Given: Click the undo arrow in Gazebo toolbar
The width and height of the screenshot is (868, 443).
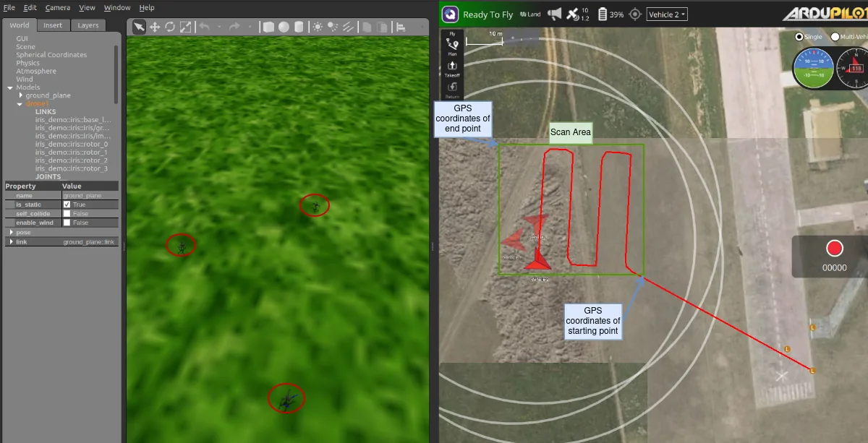Looking at the screenshot, I should pyautogui.click(x=205, y=27).
